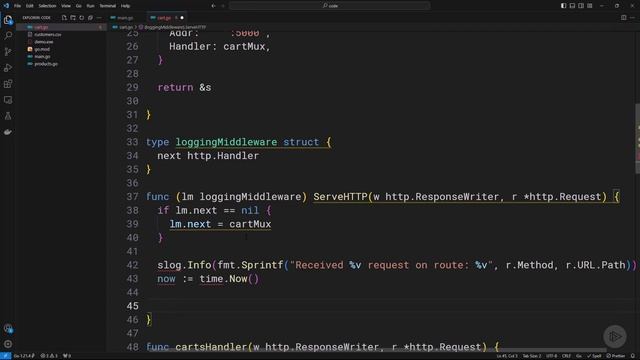Click the notifications bell in status bar
This screenshot has height=360, width=640.
point(633,356)
